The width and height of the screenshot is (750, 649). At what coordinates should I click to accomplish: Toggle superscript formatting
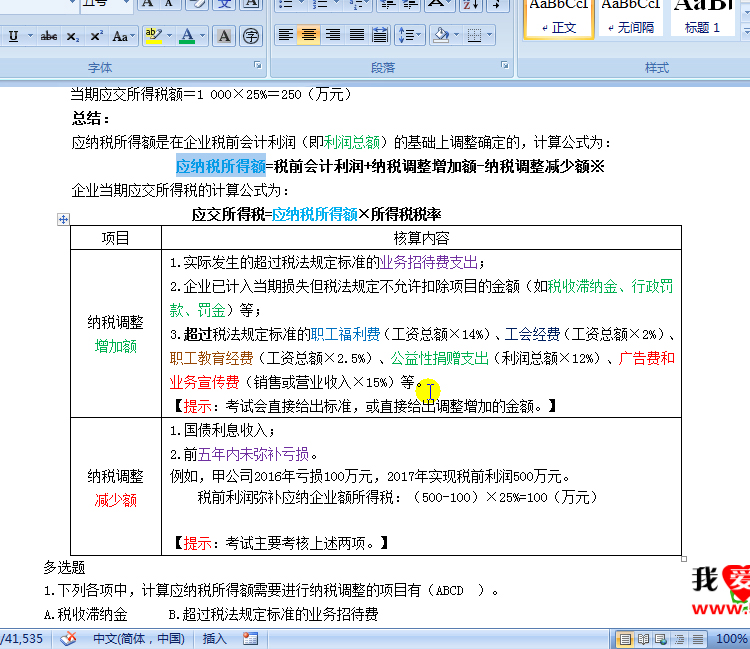[96, 36]
